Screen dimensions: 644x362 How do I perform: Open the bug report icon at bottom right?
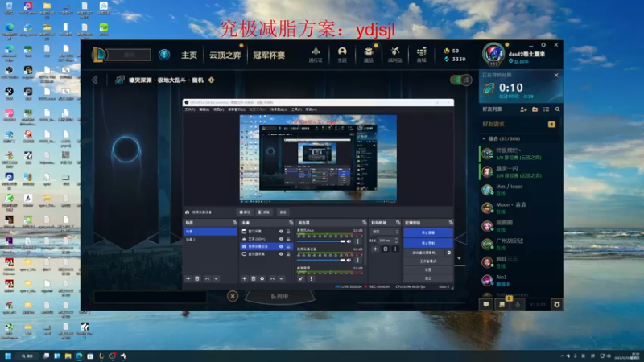[557, 305]
